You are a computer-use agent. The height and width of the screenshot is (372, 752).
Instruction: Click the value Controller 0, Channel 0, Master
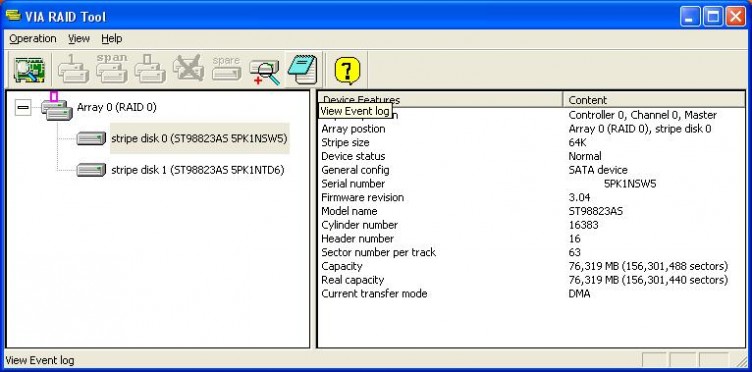(x=643, y=115)
